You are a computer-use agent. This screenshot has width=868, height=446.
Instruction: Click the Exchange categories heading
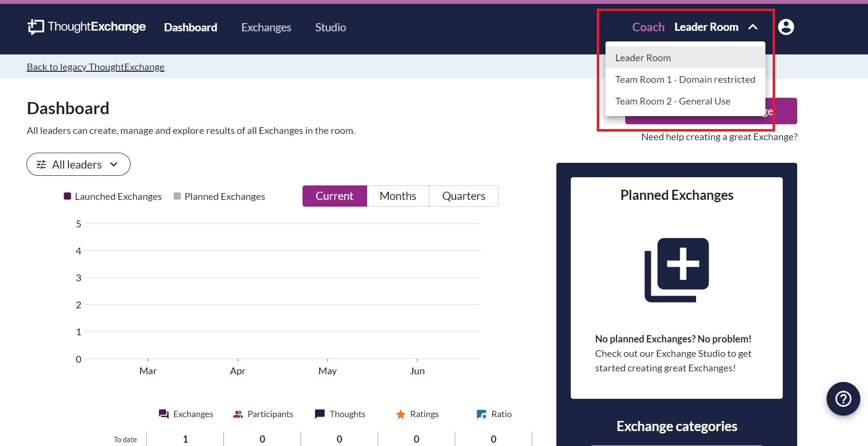677,426
